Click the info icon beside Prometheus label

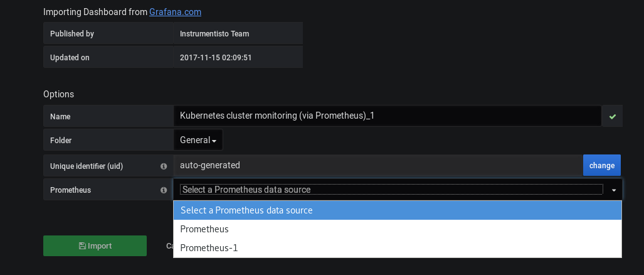(164, 190)
